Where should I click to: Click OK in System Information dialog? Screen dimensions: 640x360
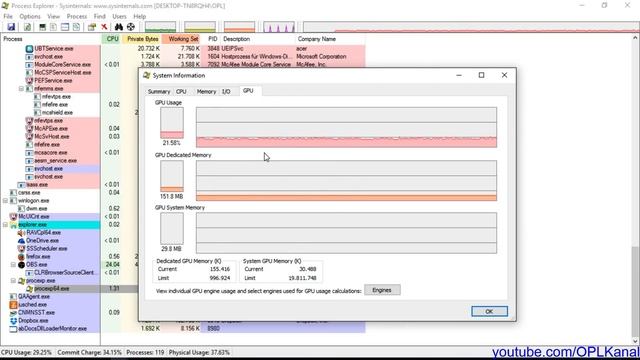click(489, 311)
